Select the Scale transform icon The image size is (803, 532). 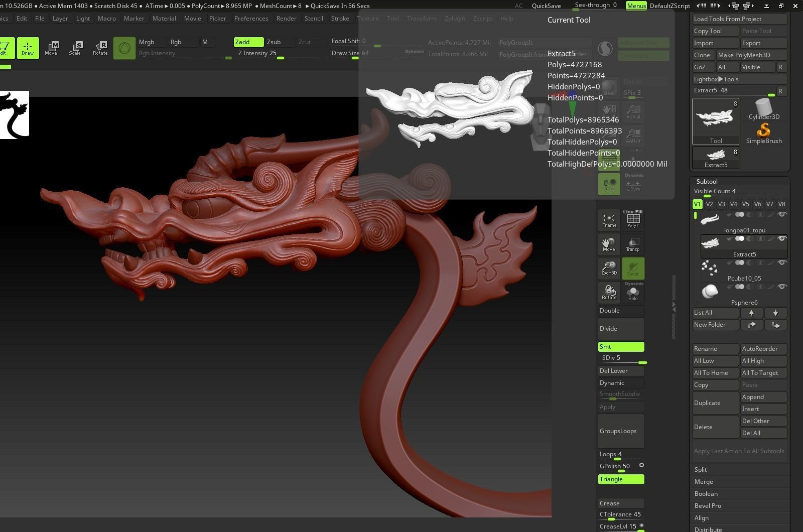pyautogui.click(x=75, y=48)
